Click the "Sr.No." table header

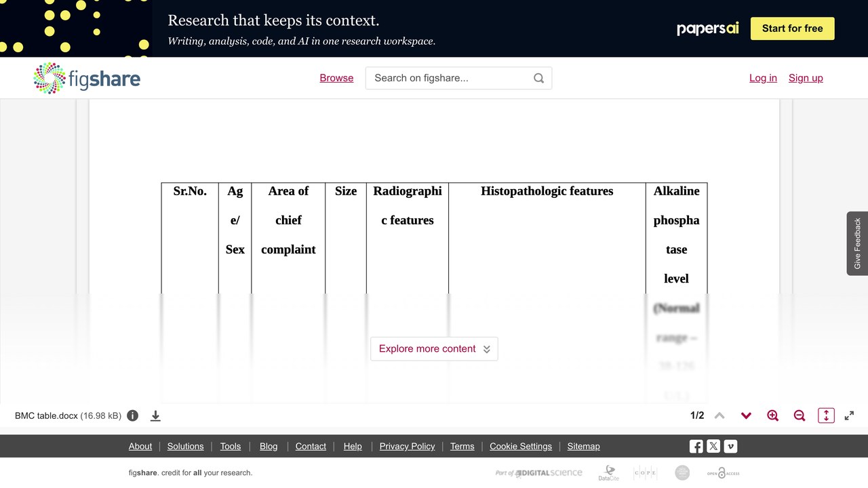pos(190,191)
